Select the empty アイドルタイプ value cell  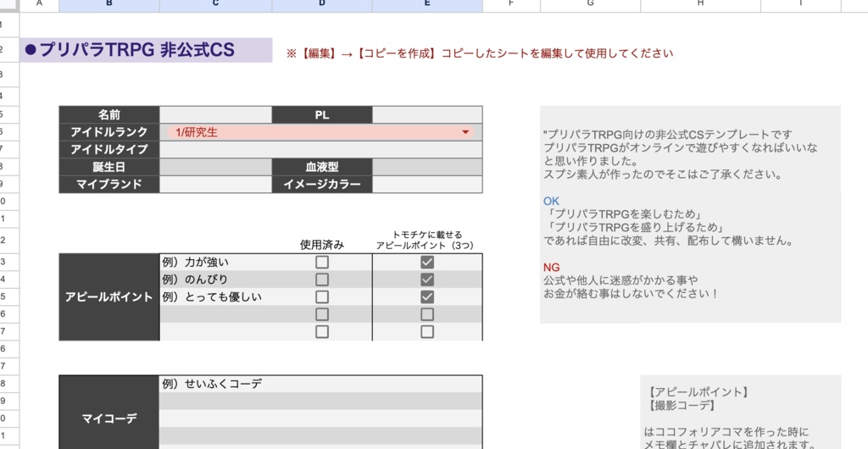pyautogui.click(x=320, y=149)
